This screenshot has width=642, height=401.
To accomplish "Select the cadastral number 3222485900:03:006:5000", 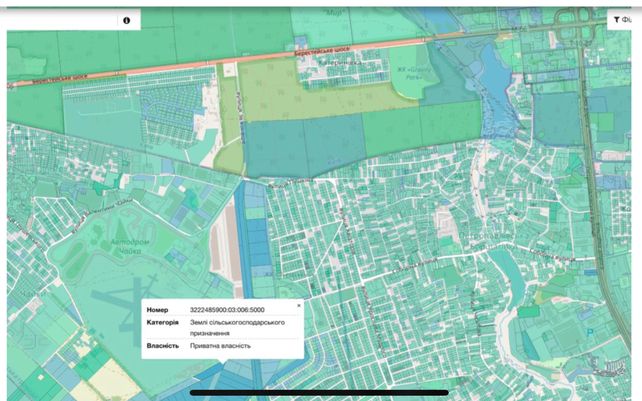I will point(227,310).
